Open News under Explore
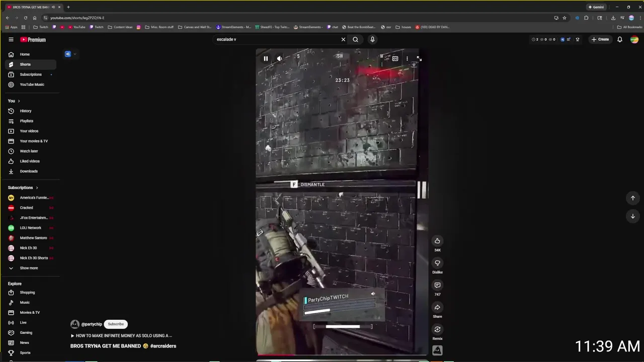644x362 pixels. coord(30,342)
